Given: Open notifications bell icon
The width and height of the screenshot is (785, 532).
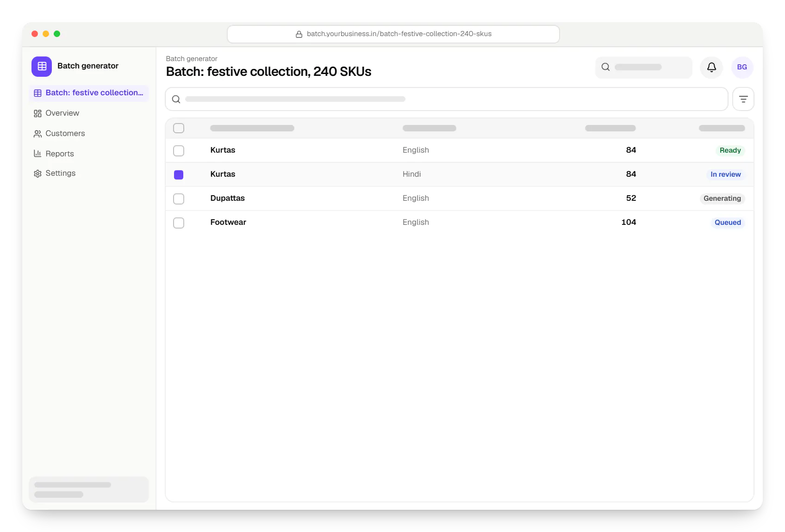Looking at the screenshot, I should tap(711, 67).
